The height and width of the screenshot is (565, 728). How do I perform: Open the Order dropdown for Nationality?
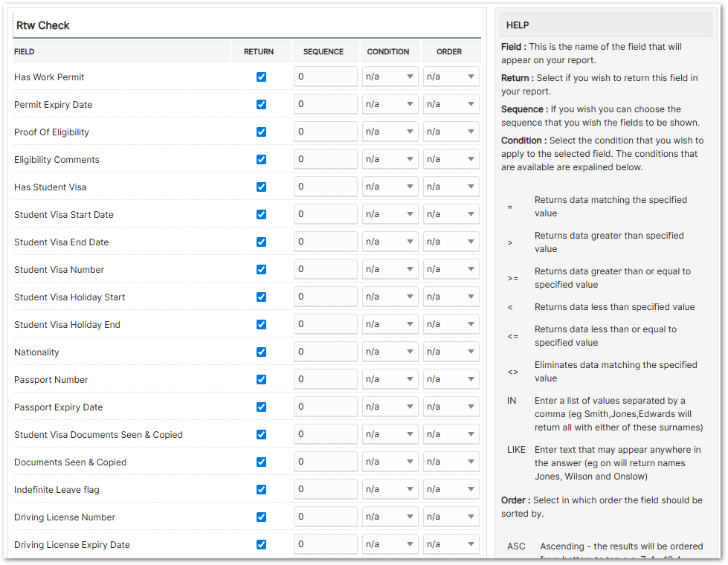(451, 352)
